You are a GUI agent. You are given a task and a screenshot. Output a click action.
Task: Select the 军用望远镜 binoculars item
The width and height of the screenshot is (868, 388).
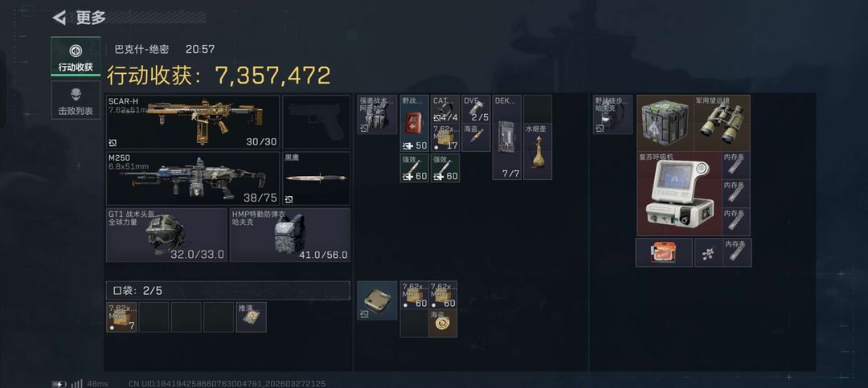(723, 123)
